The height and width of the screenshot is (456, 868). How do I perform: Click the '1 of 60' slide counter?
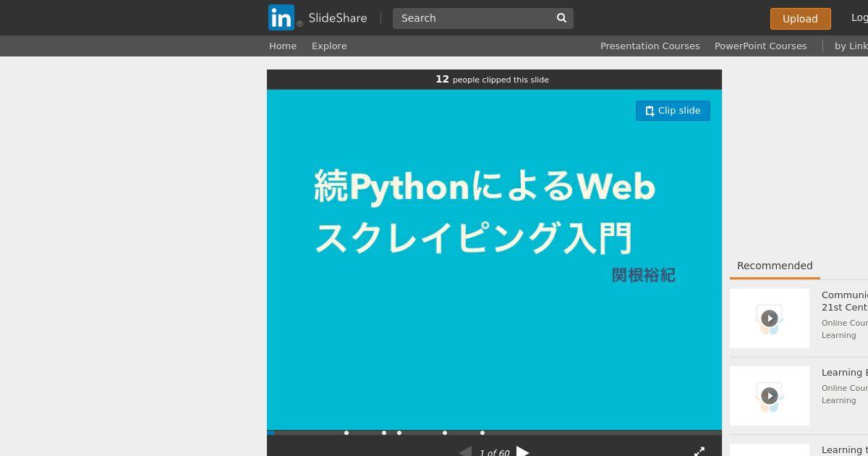[x=495, y=453]
